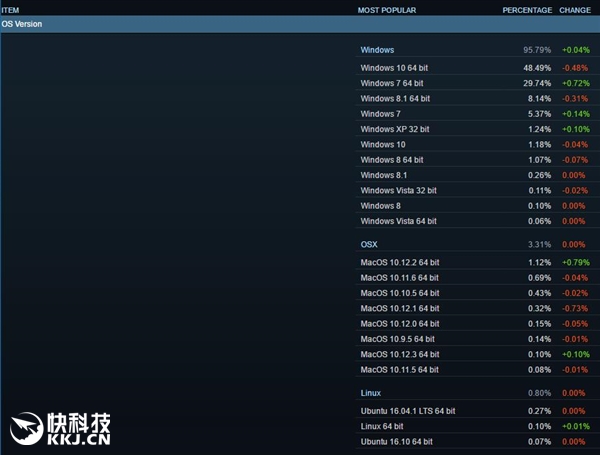Click the 95.79% Windows total percentage
The height and width of the screenshot is (455, 600).
tap(537, 50)
